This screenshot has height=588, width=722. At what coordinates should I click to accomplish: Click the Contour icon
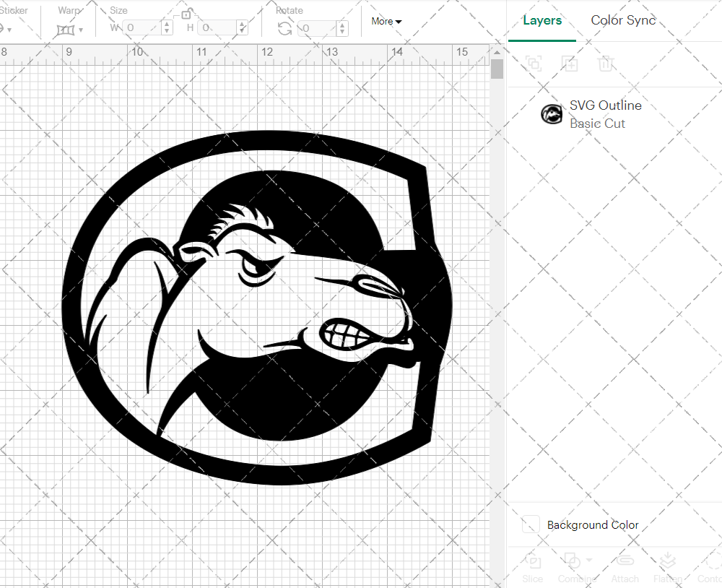tap(711, 561)
